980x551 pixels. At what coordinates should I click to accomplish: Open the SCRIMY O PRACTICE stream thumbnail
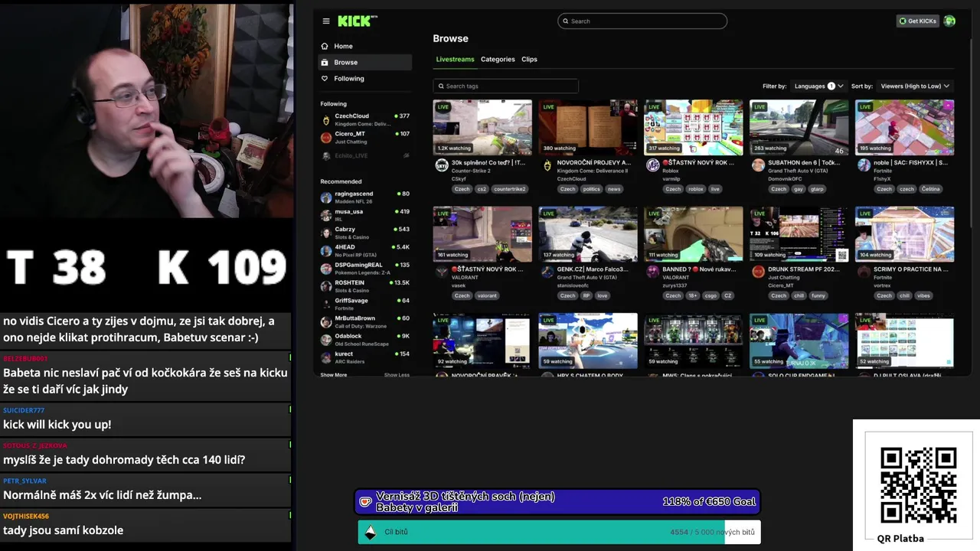coord(905,233)
